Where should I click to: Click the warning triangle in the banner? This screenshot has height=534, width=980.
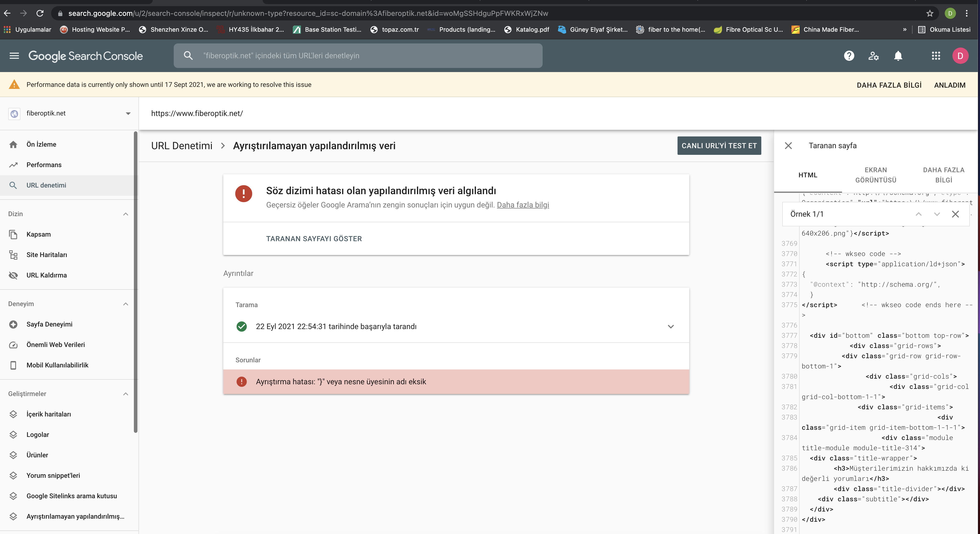coord(14,84)
